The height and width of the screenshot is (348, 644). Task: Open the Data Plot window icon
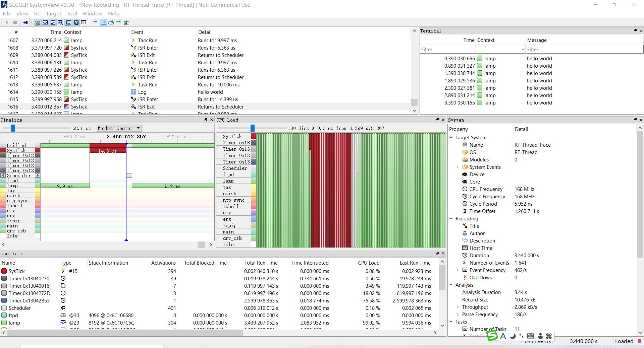(60, 22)
